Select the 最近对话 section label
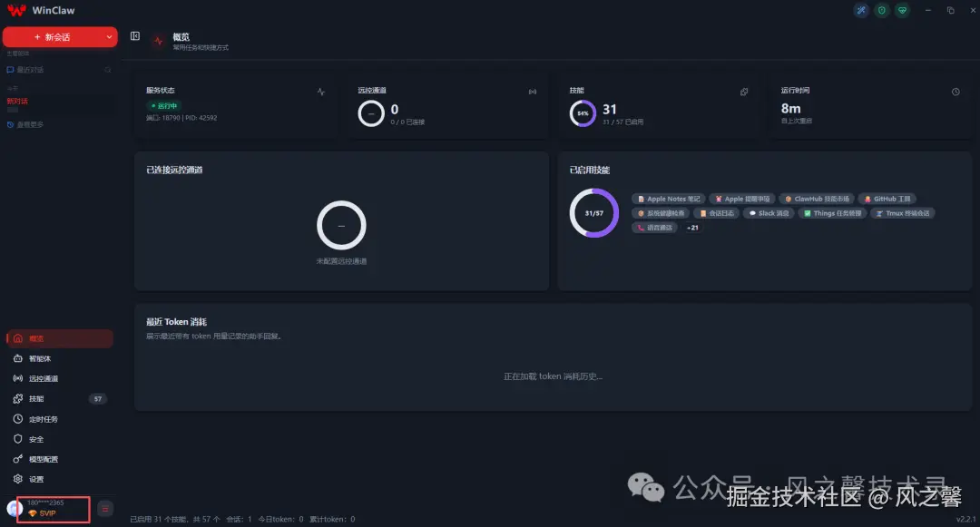 [x=30, y=70]
